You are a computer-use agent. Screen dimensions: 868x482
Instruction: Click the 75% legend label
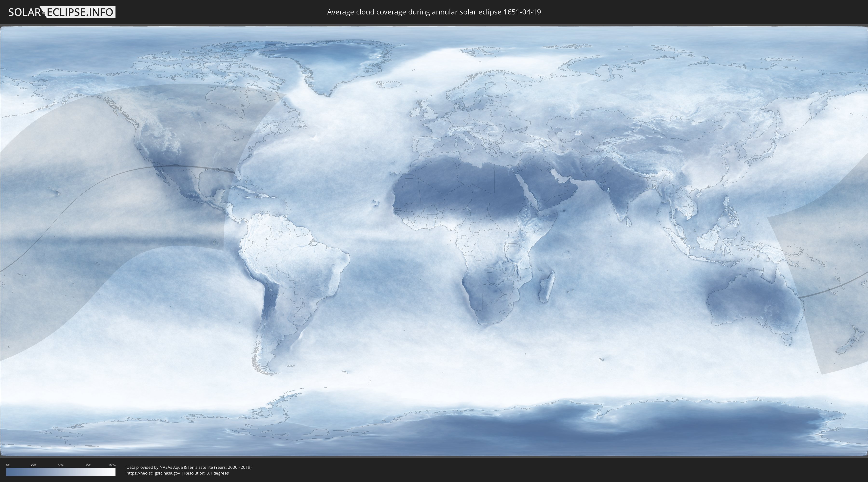(88, 465)
